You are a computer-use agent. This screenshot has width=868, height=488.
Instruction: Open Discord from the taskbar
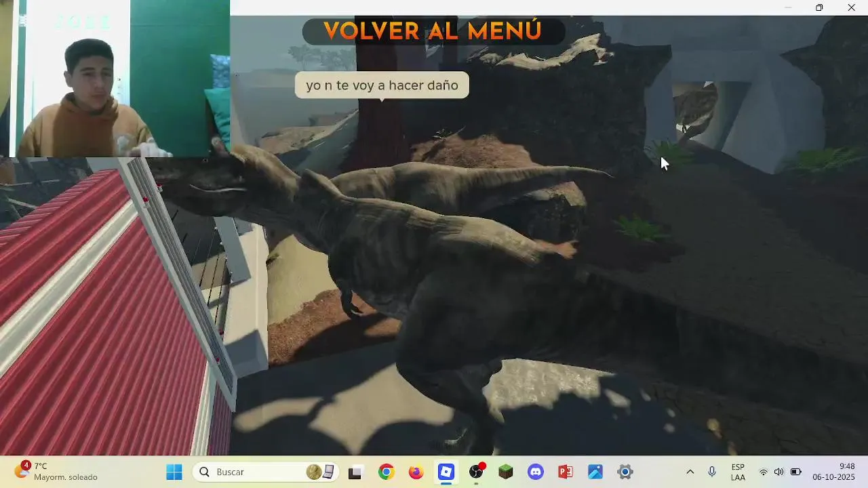(x=536, y=472)
